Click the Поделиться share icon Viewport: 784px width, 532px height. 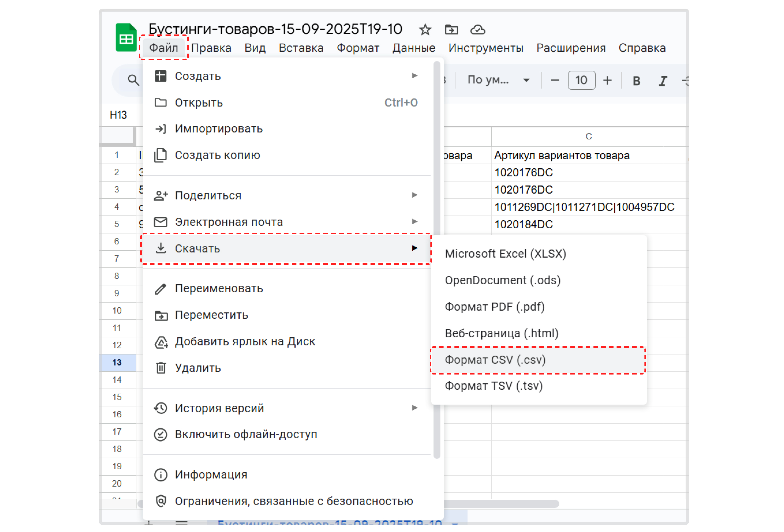tap(161, 195)
